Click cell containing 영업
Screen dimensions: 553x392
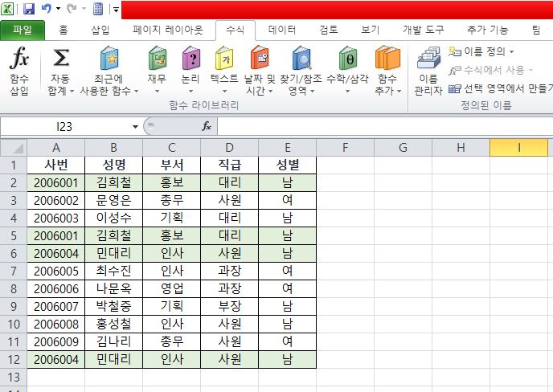172,288
